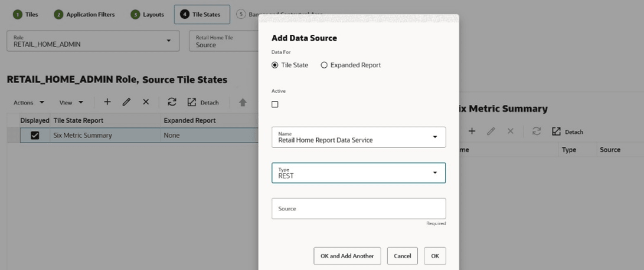Click the Type column header in data sources

pyautogui.click(x=578, y=150)
